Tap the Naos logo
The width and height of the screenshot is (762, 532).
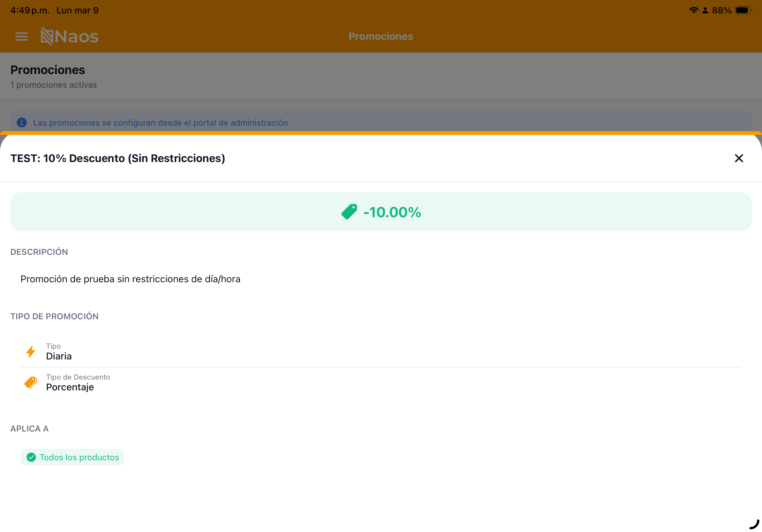click(69, 36)
